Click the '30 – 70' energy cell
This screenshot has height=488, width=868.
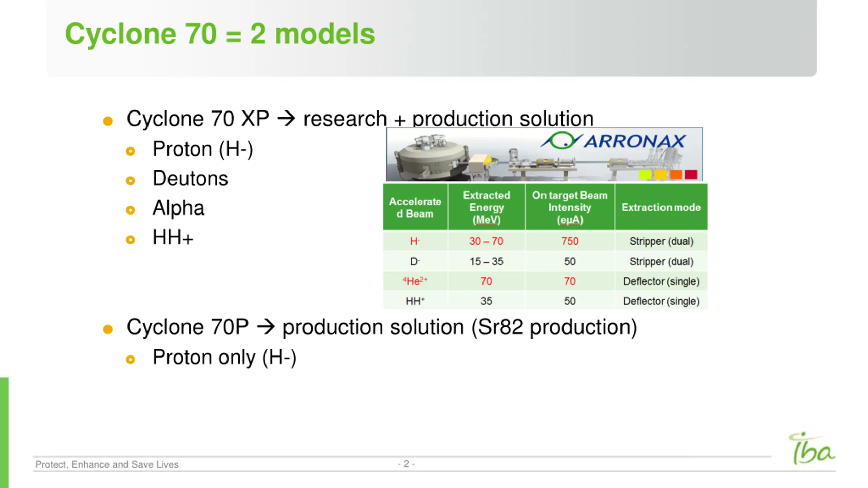(x=486, y=241)
